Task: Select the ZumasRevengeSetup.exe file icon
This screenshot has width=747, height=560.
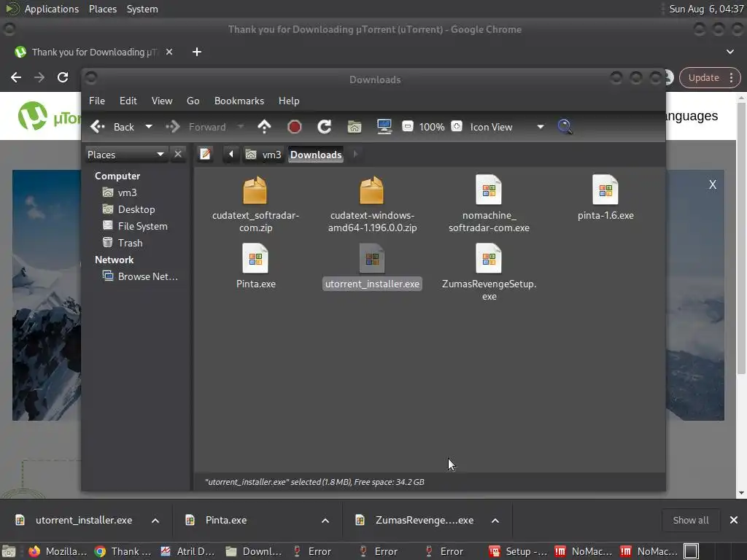Action: click(x=489, y=259)
